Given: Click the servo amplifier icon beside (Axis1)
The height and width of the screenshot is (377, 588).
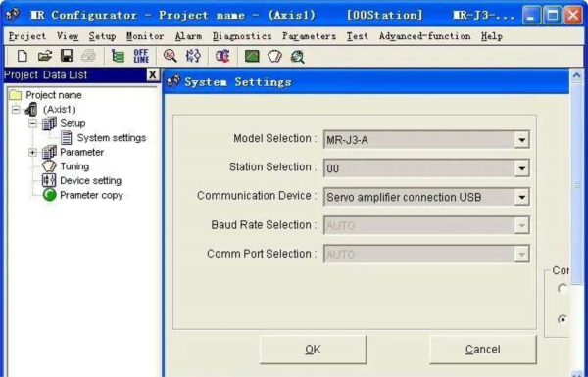Looking at the screenshot, I should coord(31,109).
